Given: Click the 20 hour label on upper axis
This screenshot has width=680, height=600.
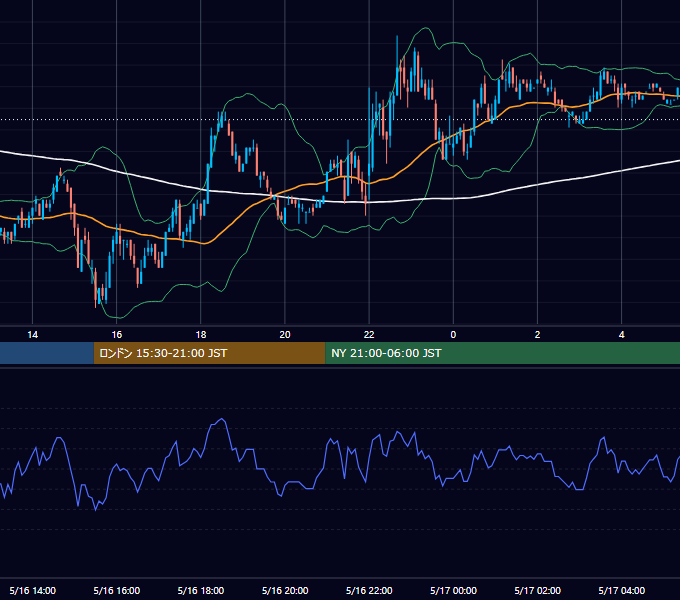Looking at the screenshot, I should coord(285,335).
